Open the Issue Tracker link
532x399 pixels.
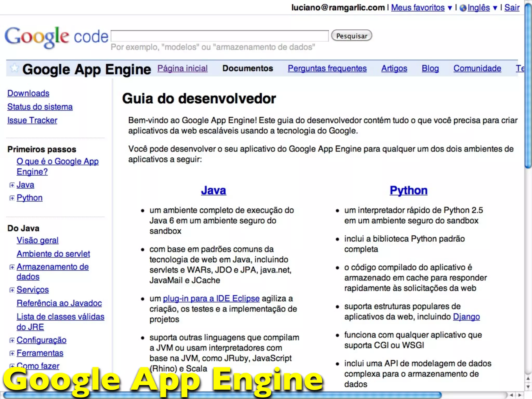coord(32,120)
